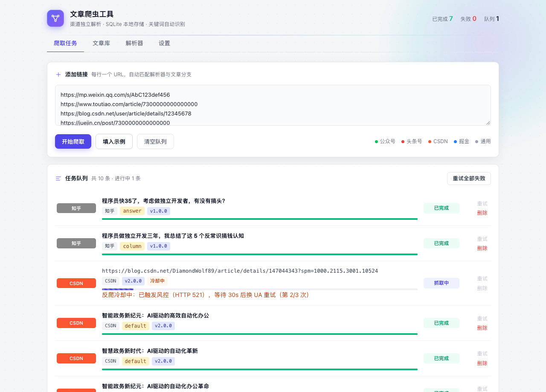Click the dark gray 知乎 badge beside 独立开发三年

(x=76, y=243)
